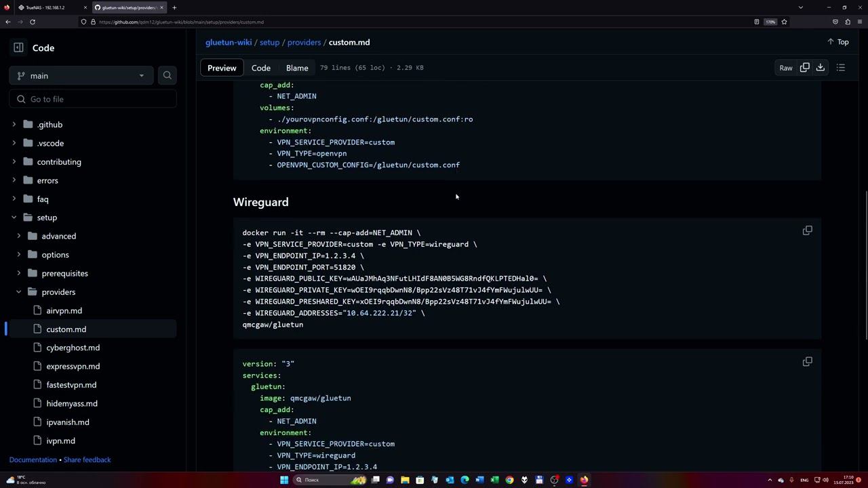The height and width of the screenshot is (488, 868).
Task: Jump to Top of file
Action: [x=838, y=42]
